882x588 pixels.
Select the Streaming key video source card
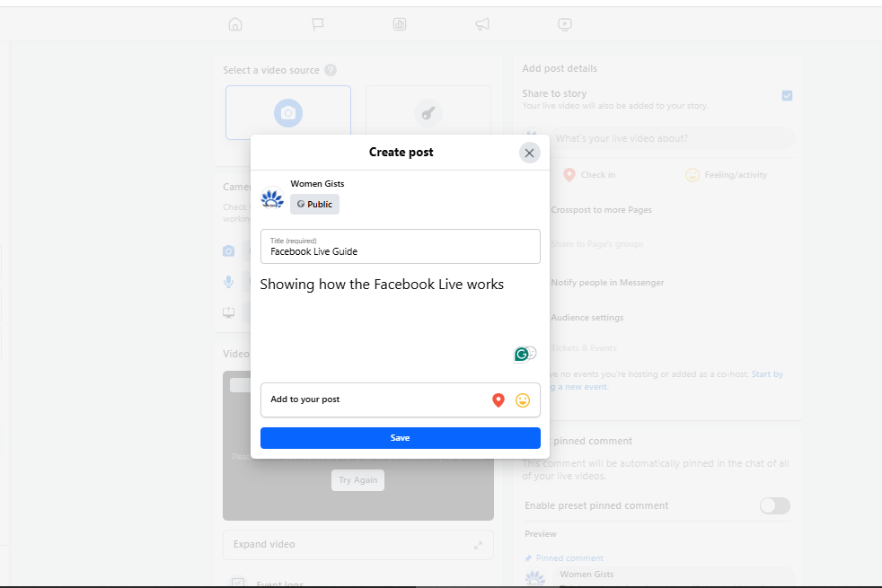428,110
